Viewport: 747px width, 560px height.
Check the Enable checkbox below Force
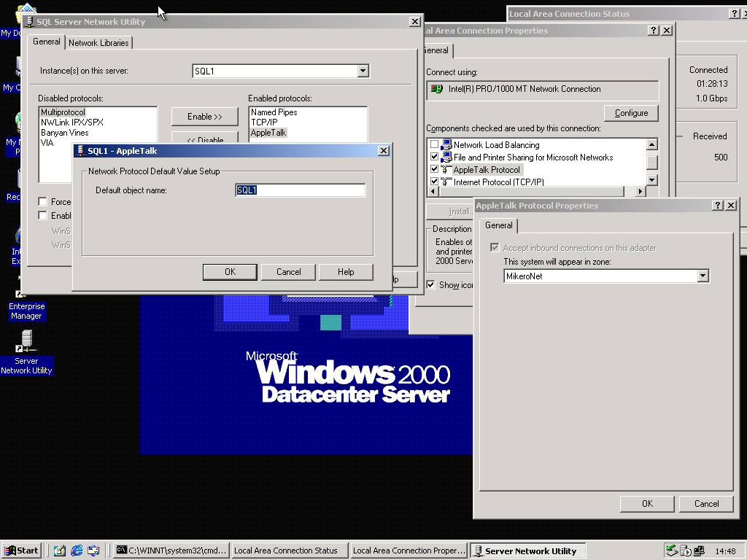(42, 215)
